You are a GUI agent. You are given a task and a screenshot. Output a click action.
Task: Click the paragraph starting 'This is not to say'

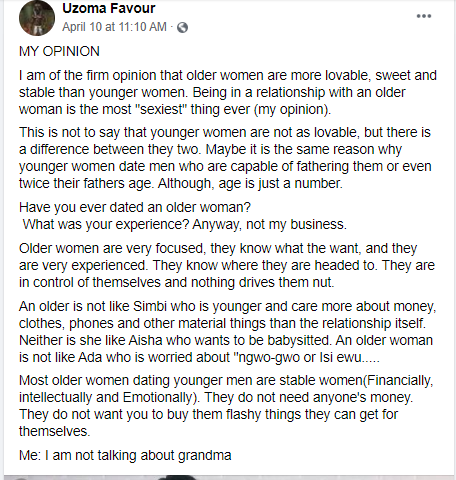[225, 158]
